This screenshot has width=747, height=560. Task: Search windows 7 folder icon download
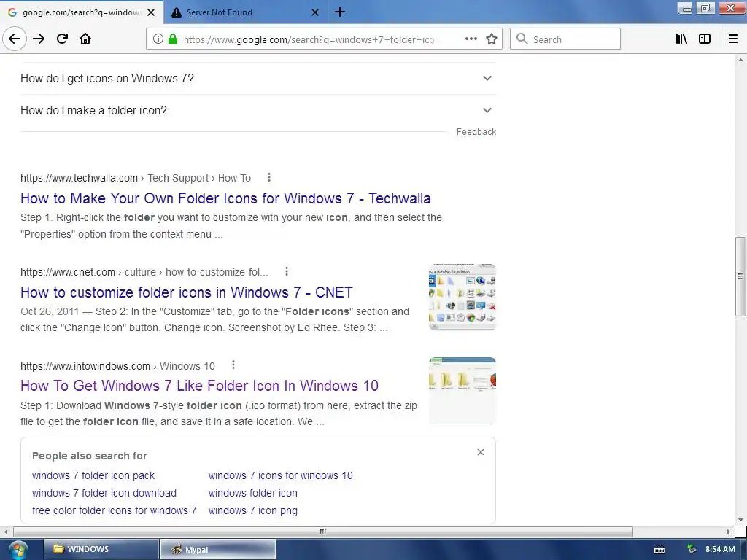pos(104,493)
